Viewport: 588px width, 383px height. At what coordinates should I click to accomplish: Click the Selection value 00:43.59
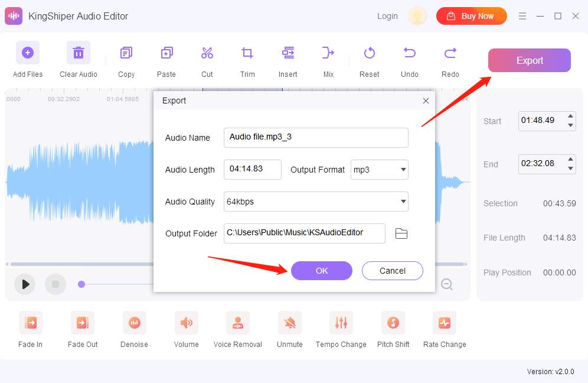tap(560, 203)
